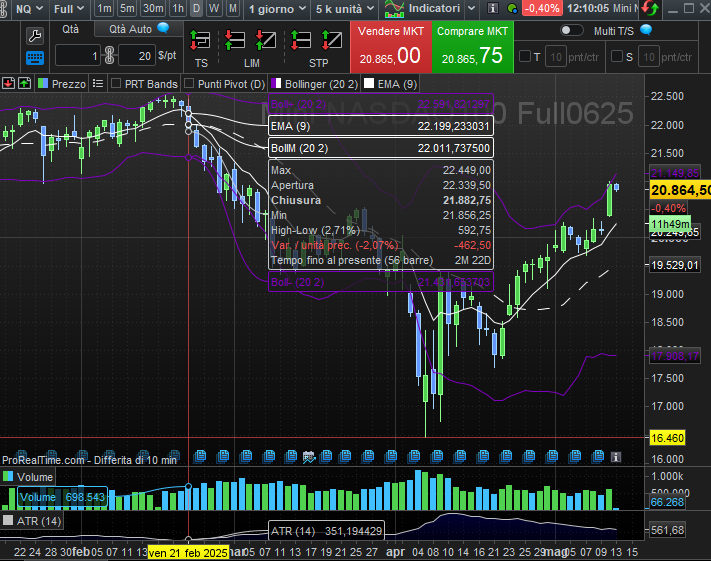Enable the S pnt/ctr checkbox
The height and width of the screenshot is (561, 711).
(x=615, y=56)
